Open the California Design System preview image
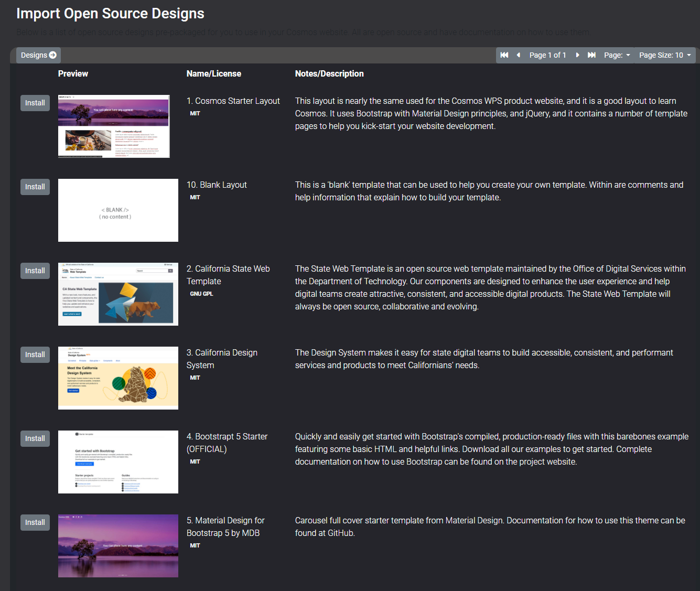The width and height of the screenshot is (700, 591). pyautogui.click(x=118, y=378)
